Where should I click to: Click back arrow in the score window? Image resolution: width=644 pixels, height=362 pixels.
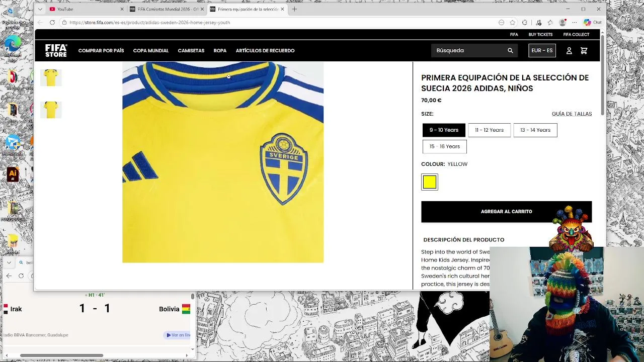[9, 276]
